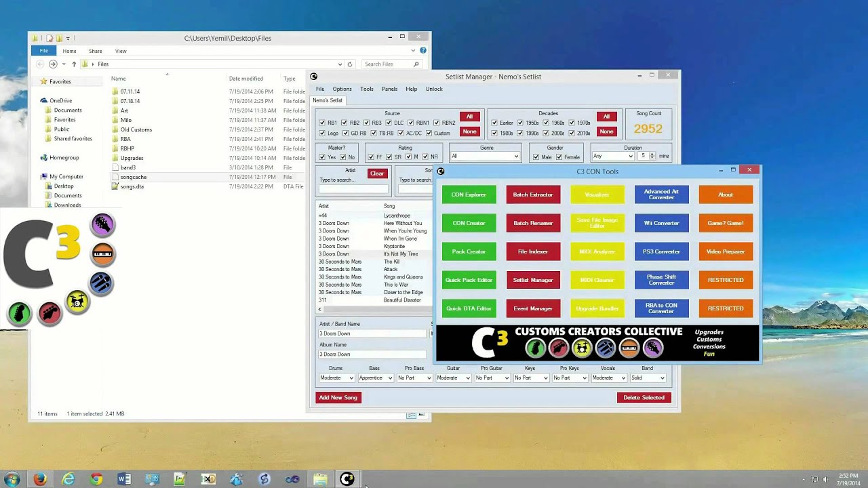Toggle the NR rating checkbox
This screenshot has width=868, height=488.
point(425,157)
